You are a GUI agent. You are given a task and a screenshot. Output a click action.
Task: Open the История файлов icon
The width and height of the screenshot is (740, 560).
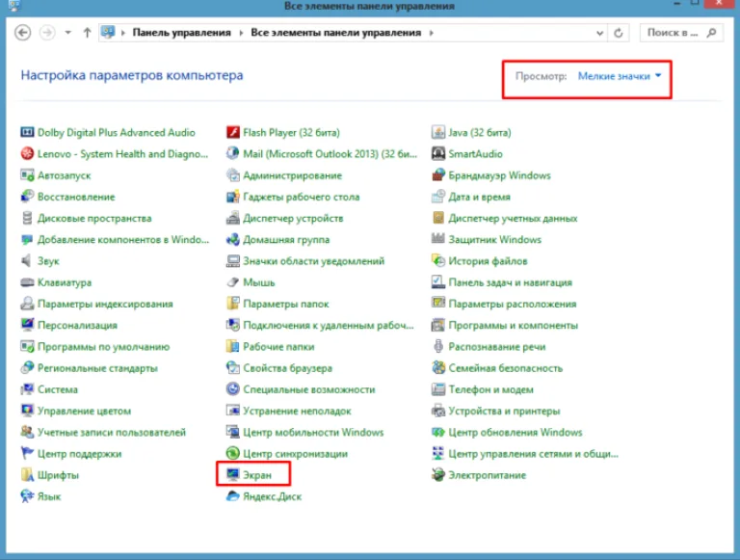[x=438, y=260]
